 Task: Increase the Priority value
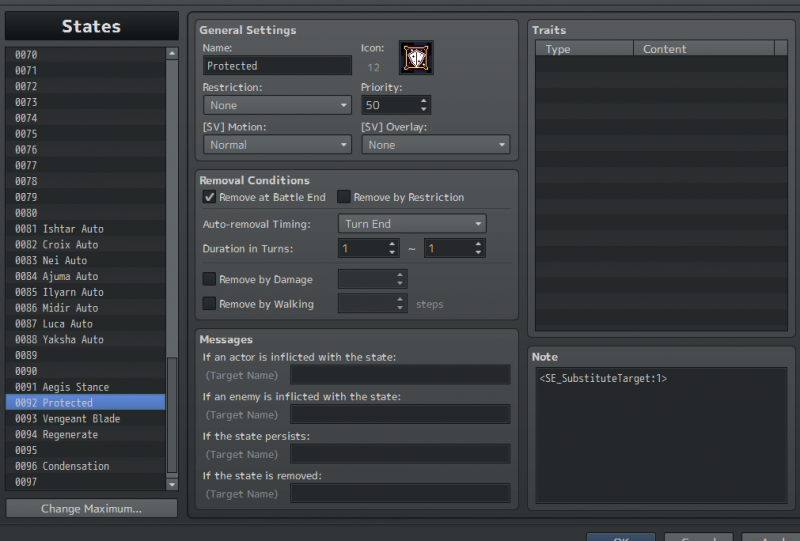point(423,101)
